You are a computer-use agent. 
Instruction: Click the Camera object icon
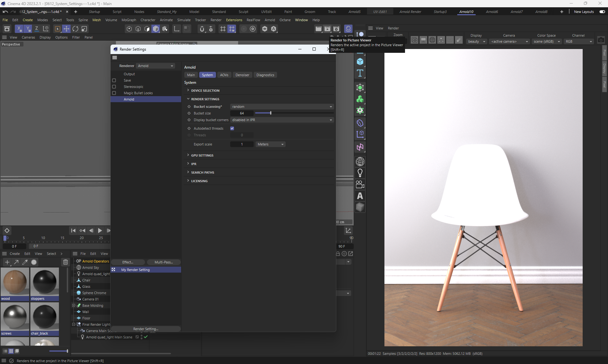pyautogui.click(x=360, y=184)
